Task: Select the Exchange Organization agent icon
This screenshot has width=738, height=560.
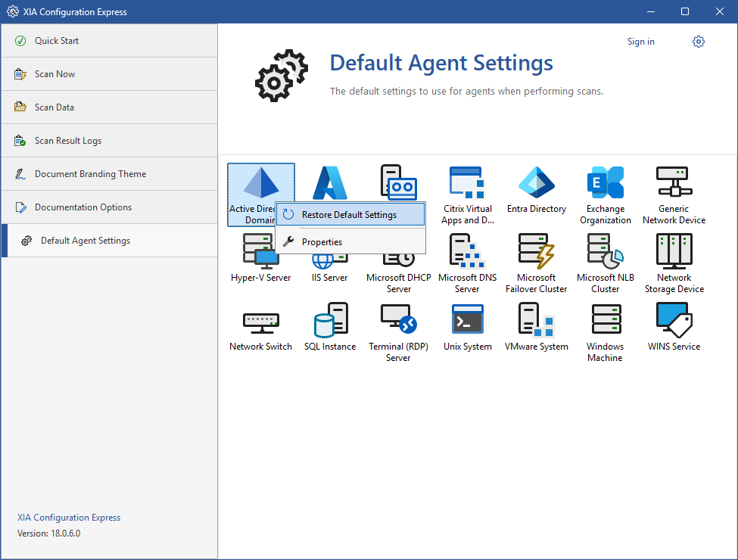Action: point(605,183)
